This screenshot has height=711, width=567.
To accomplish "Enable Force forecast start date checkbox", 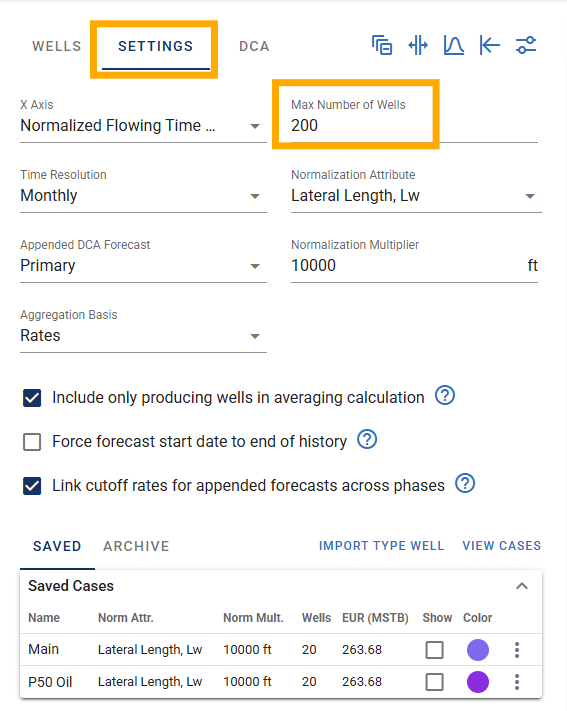I will point(32,442).
